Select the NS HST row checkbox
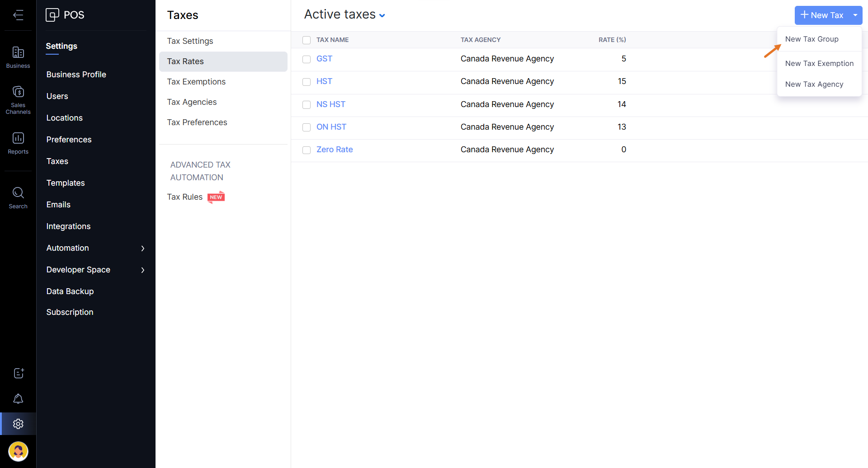This screenshot has width=868, height=468. 307,105
